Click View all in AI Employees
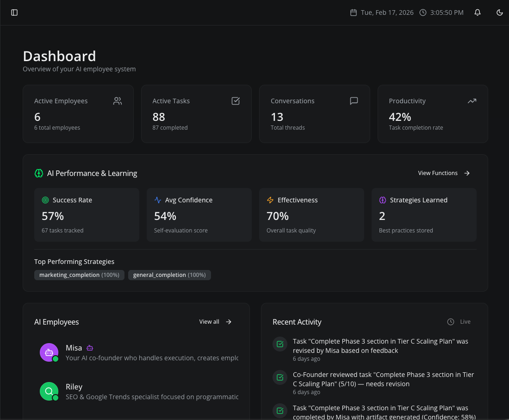509x420 pixels. (x=215, y=321)
